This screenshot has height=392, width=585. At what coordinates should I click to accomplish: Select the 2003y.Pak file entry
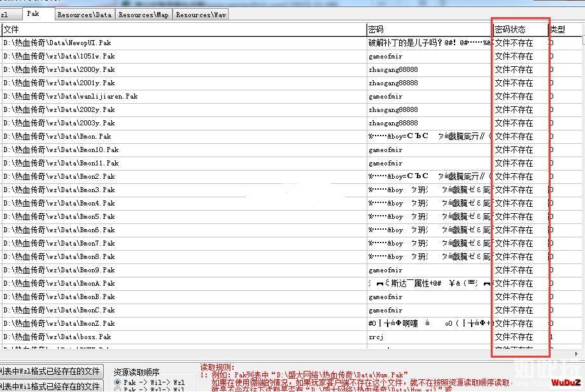tap(59, 123)
